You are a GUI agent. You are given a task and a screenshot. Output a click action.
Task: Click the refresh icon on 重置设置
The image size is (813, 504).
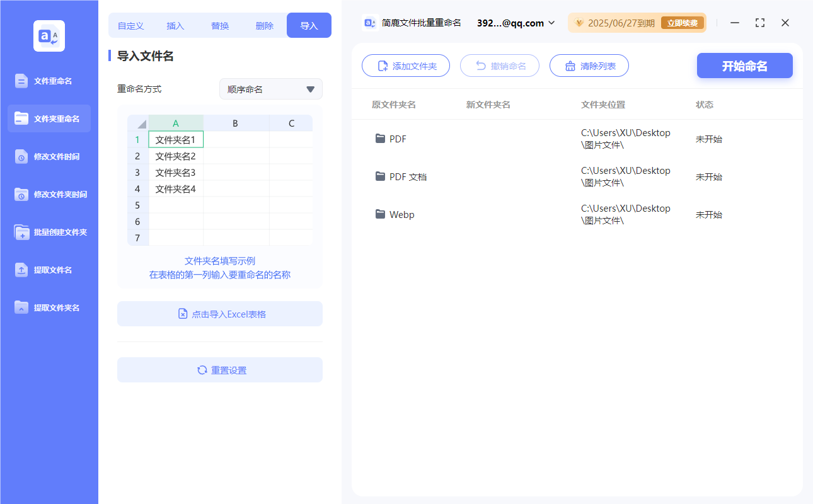[x=200, y=370]
